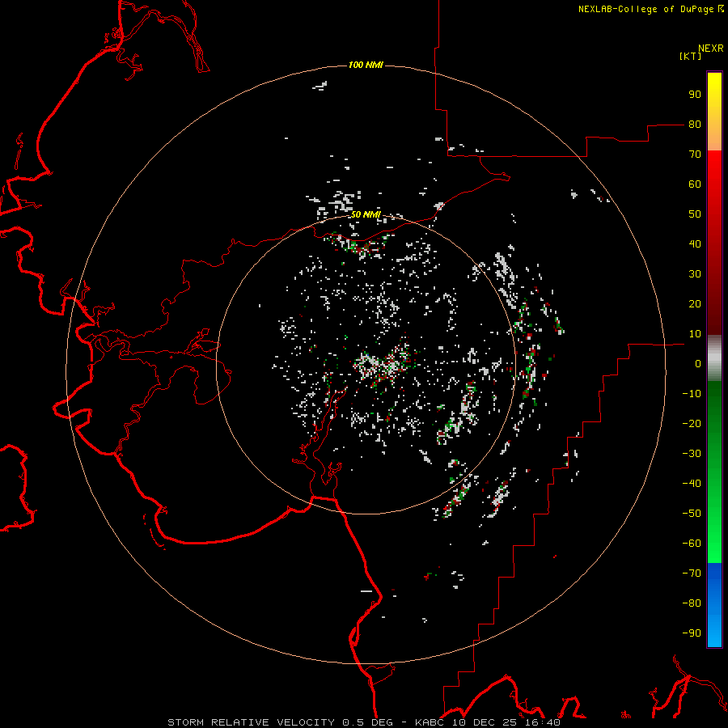This screenshot has height=728, width=728.
Task: Click the 10 value on the velocity scale
Action: click(695, 334)
